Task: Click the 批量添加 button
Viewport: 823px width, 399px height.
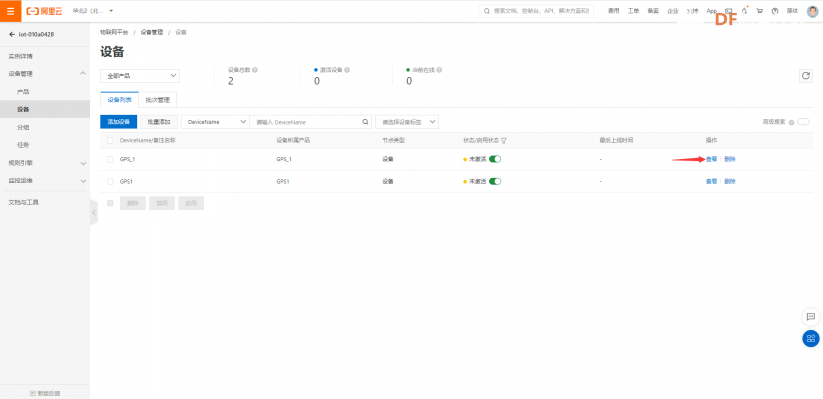Action: click(159, 122)
